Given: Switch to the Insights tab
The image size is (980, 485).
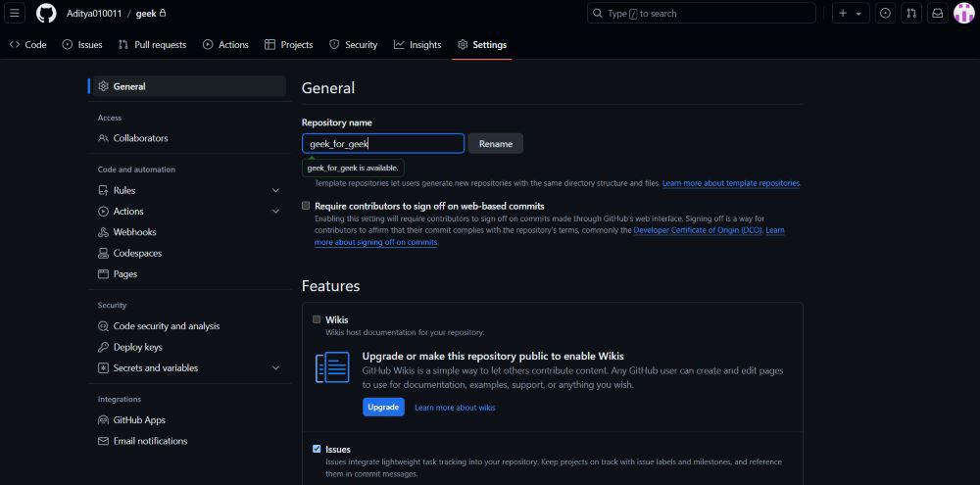Looking at the screenshot, I should [x=417, y=44].
